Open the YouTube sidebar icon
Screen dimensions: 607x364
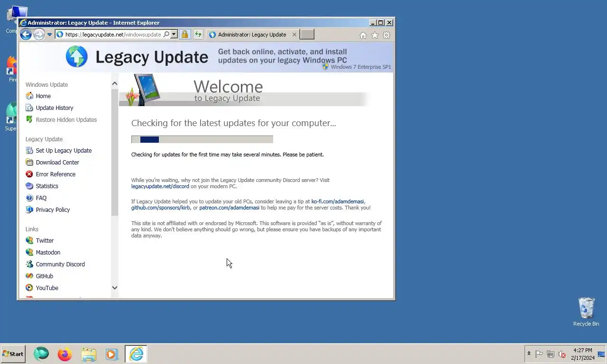[29, 288]
